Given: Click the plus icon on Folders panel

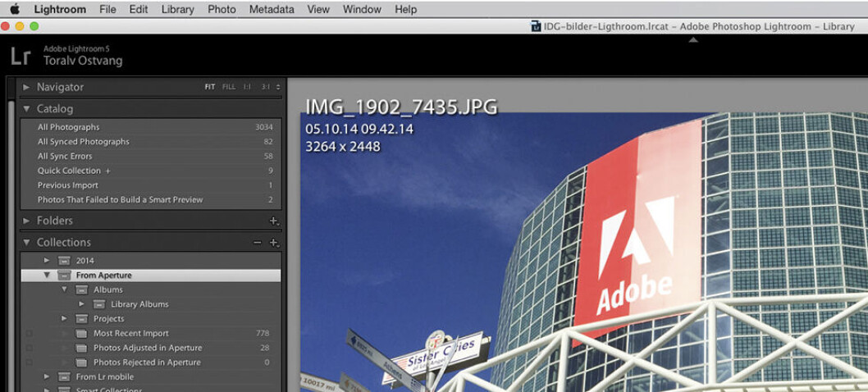Looking at the screenshot, I should coord(273,221).
